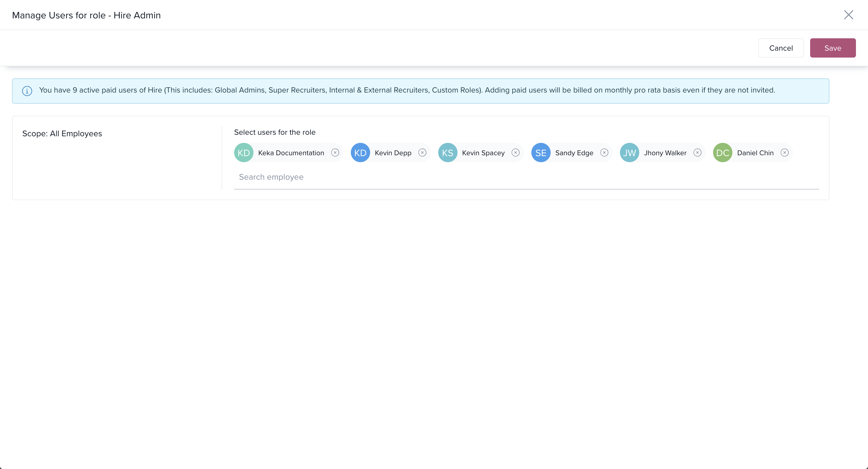Focus the Search employee field
Viewport: 868px width, 469px height.
coord(526,177)
